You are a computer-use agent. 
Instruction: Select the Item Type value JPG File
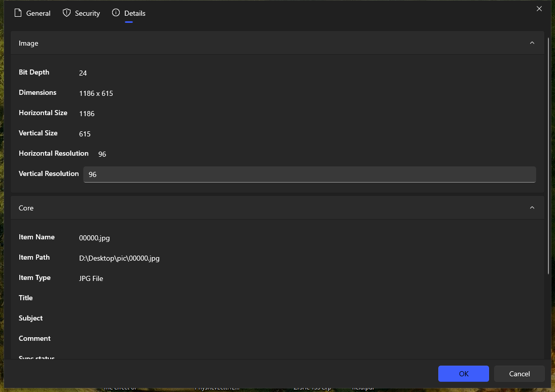(x=91, y=278)
